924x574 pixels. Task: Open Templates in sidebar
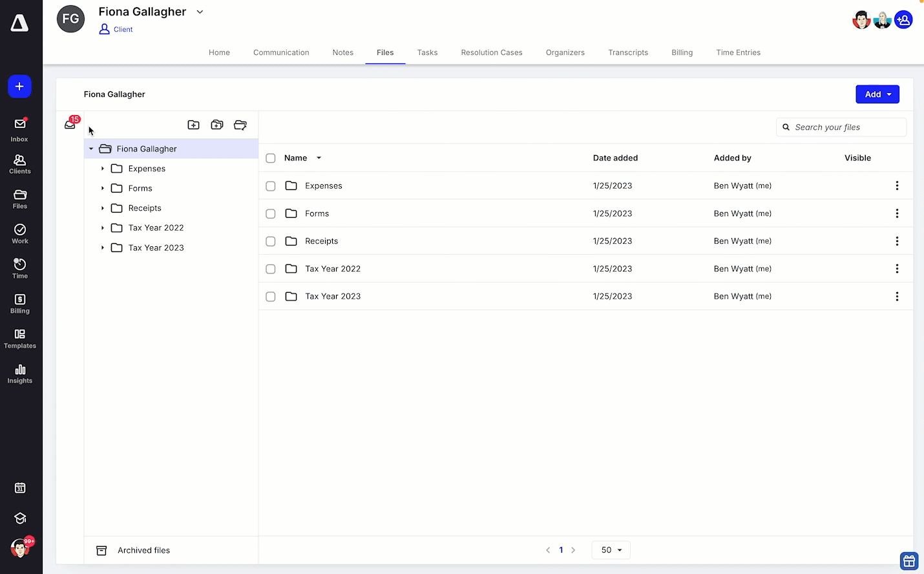[x=19, y=339]
